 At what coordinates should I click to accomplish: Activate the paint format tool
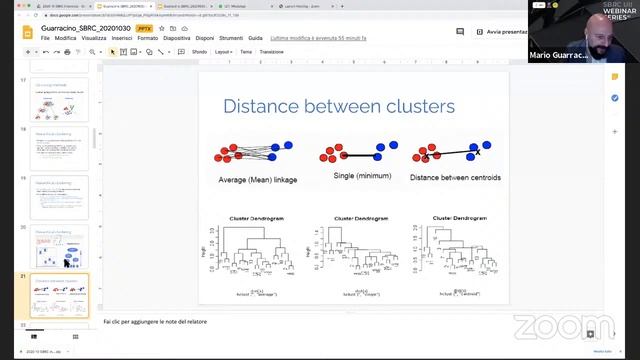[x=78, y=52]
